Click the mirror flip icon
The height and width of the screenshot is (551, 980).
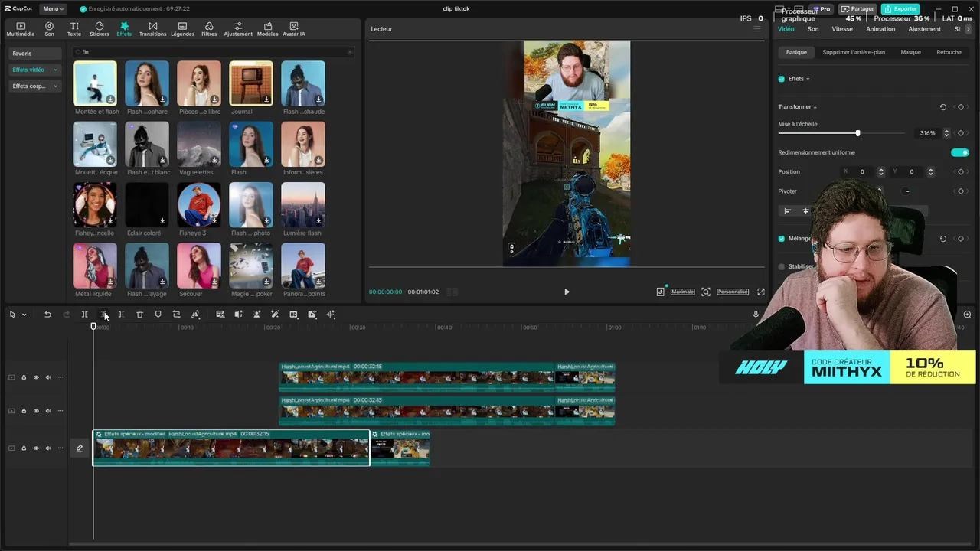(238, 315)
